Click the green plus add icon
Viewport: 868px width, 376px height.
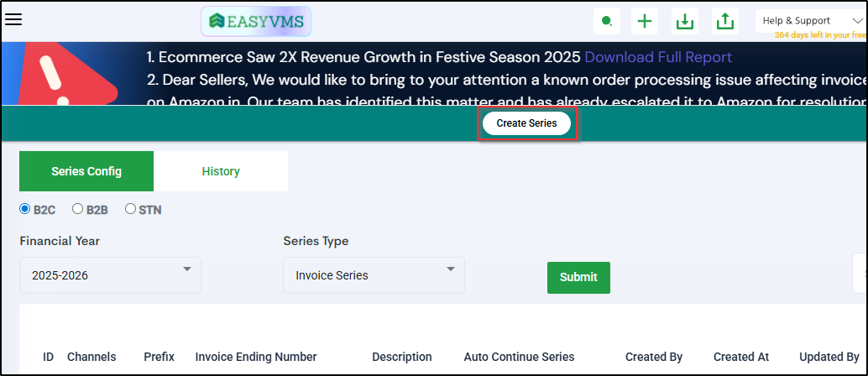click(645, 21)
